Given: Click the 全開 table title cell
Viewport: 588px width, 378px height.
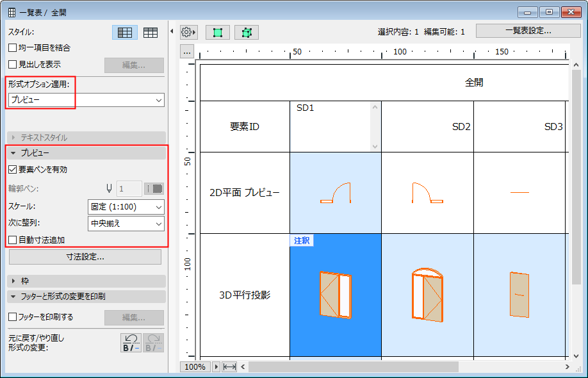Looking at the screenshot, I should point(384,83).
